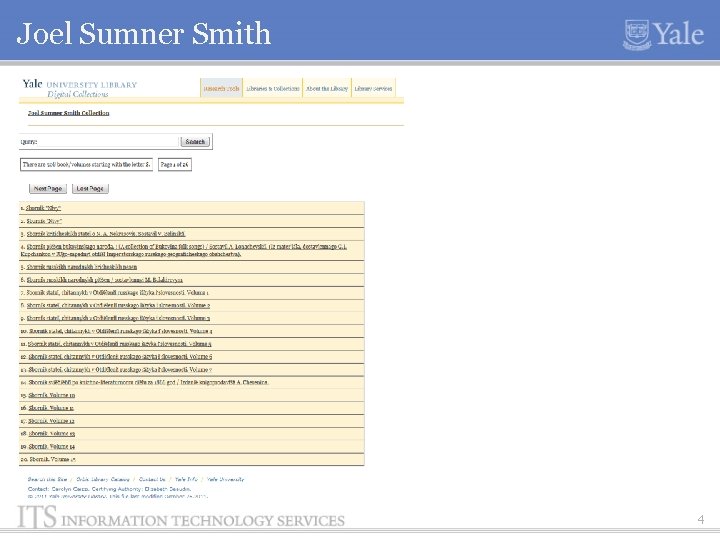Click the Yale University Library logo
Viewport: 720px width, 540px height.
click(x=80, y=89)
